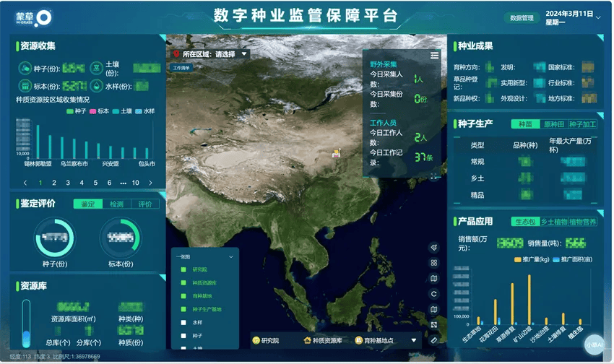Select the 种苗 tab in 种子生产
Screen dimensions: 614x364
pyautogui.click(x=525, y=124)
